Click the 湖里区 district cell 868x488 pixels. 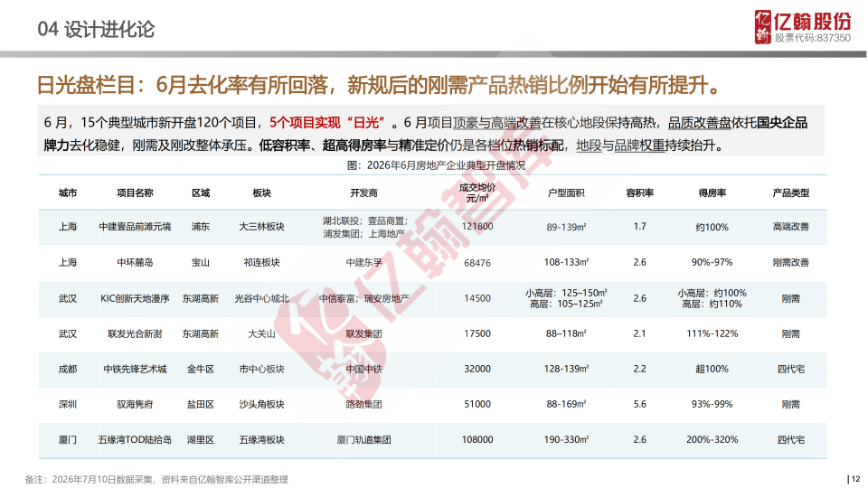201,440
